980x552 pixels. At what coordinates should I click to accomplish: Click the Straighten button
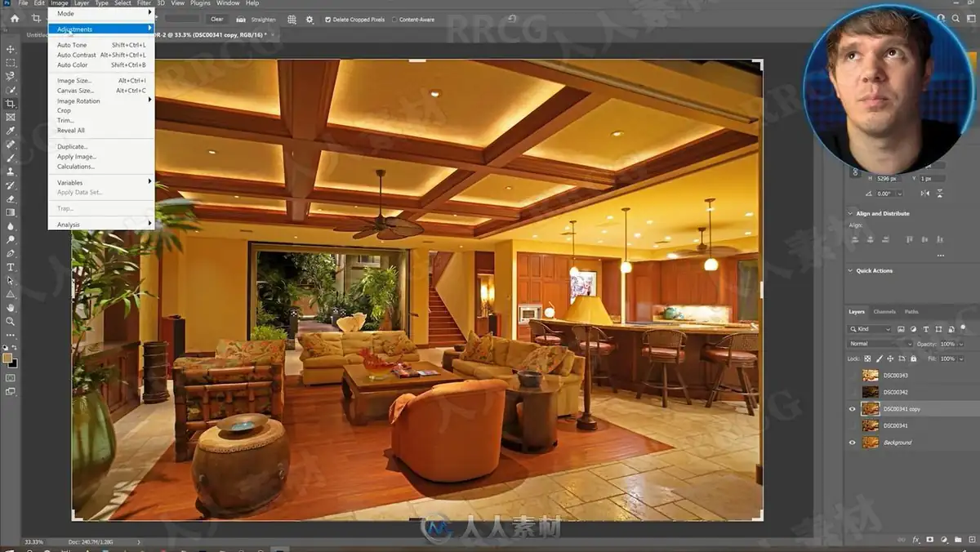(256, 19)
